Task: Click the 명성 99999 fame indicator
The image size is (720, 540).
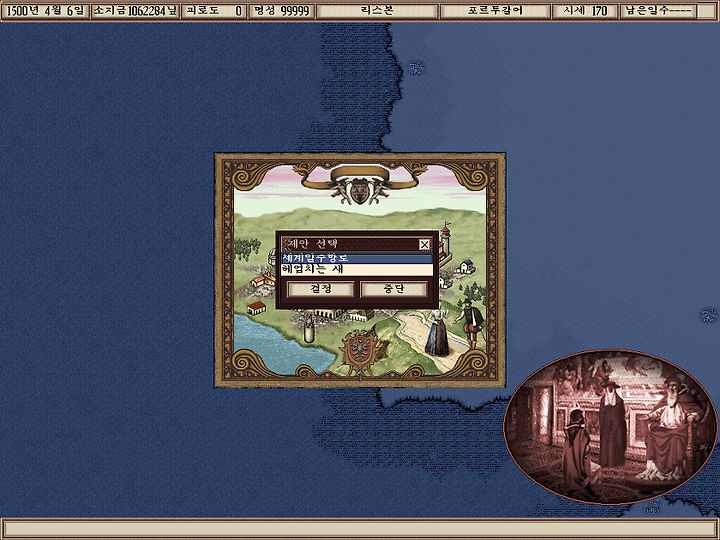Action: pos(281,11)
